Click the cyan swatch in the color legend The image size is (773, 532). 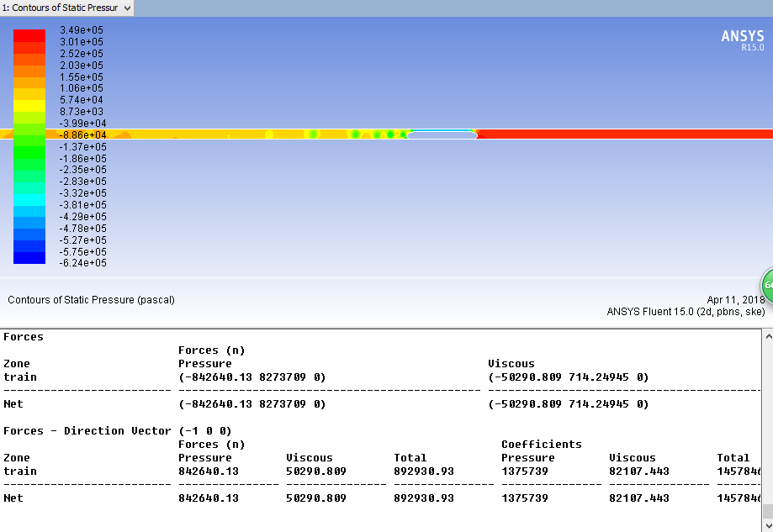(29, 200)
